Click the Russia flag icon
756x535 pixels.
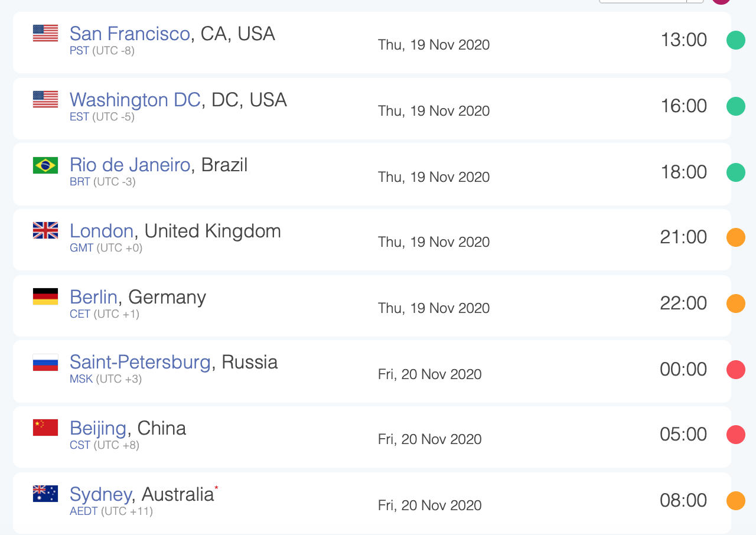click(45, 363)
